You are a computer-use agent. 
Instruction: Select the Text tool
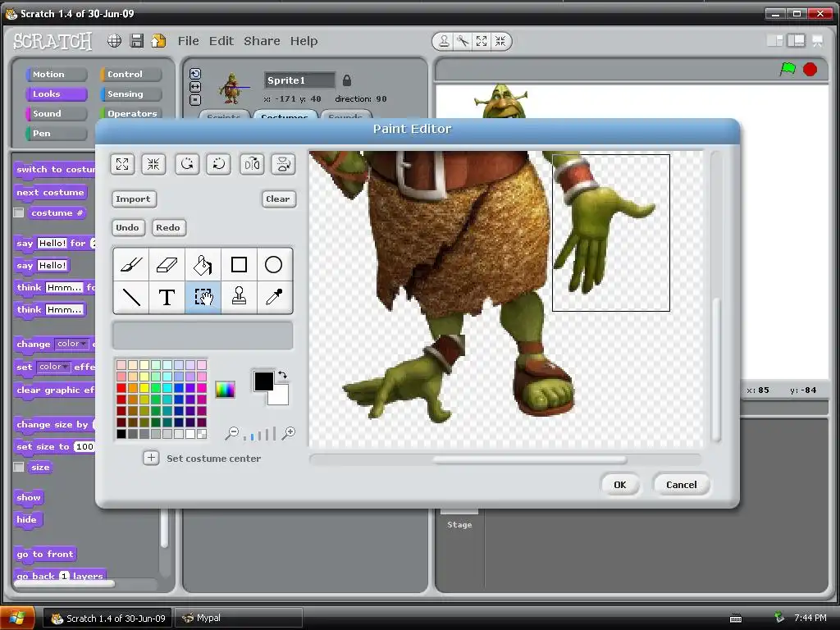pos(167,297)
